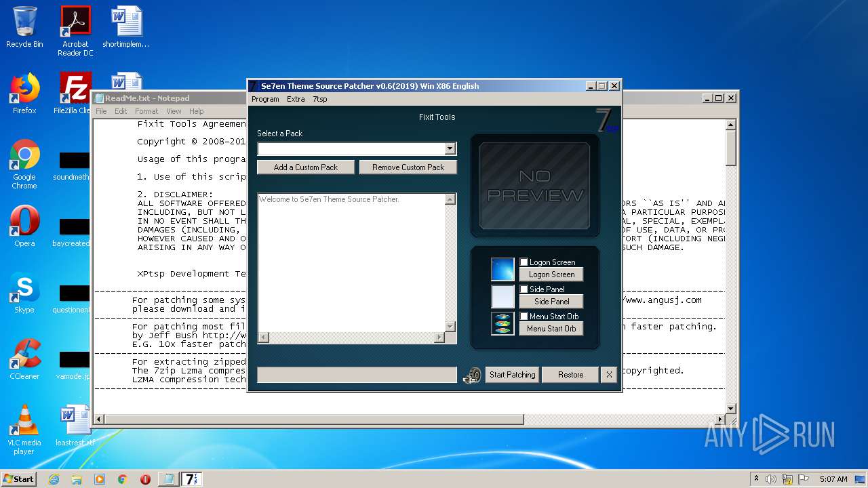Open Notepad File menu

(x=101, y=111)
